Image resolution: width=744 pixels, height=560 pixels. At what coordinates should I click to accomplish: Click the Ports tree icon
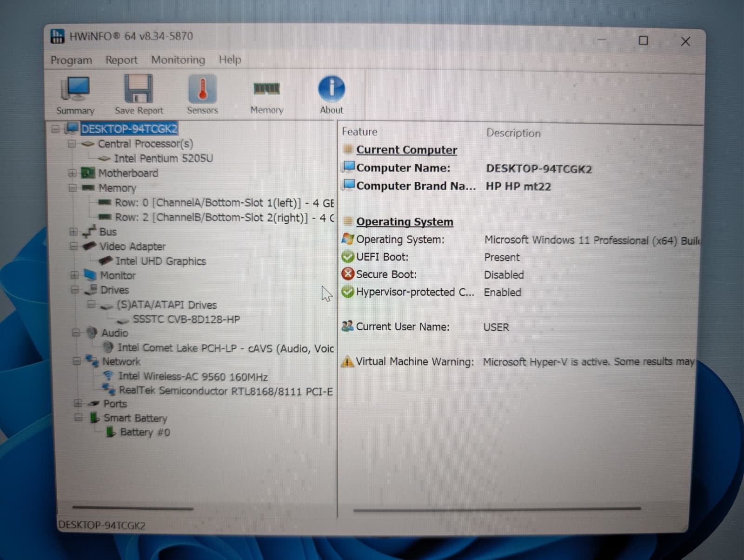[x=94, y=403]
